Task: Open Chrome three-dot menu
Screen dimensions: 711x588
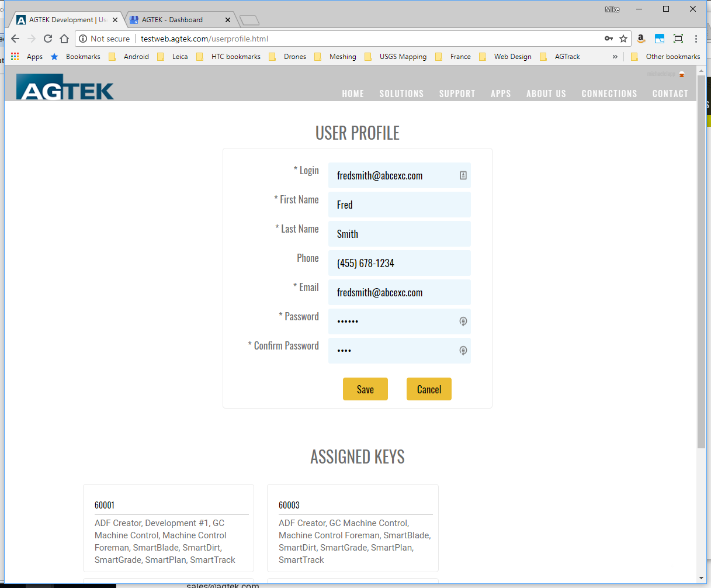Action: coord(696,39)
